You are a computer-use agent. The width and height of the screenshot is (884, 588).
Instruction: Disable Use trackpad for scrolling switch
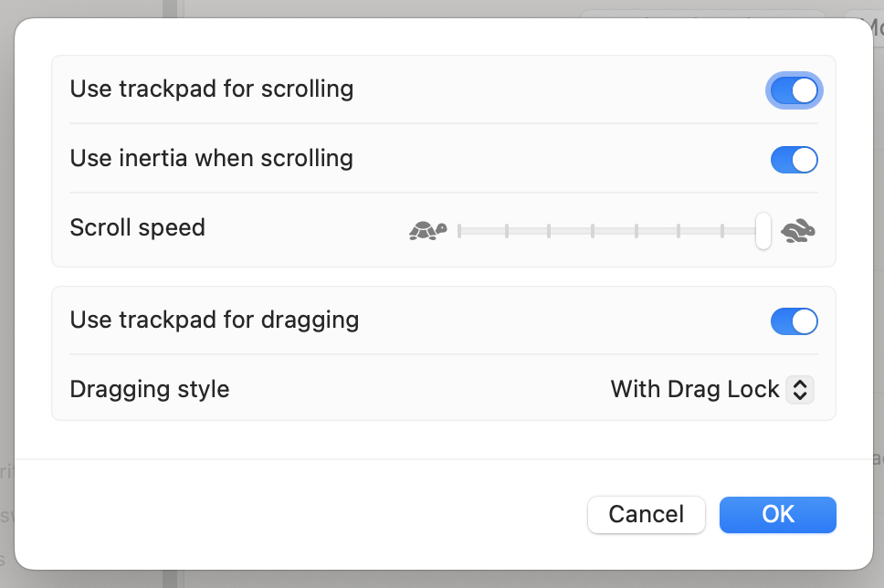click(794, 90)
